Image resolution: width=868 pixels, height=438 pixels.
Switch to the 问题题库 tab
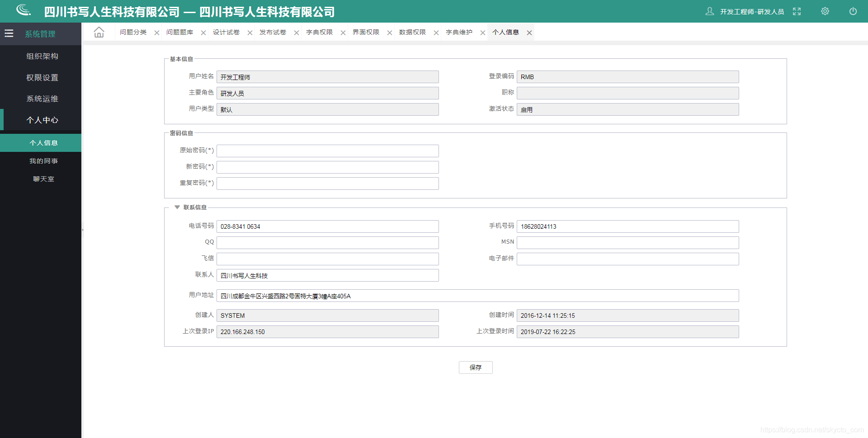pyautogui.click(x=179, y=32)
